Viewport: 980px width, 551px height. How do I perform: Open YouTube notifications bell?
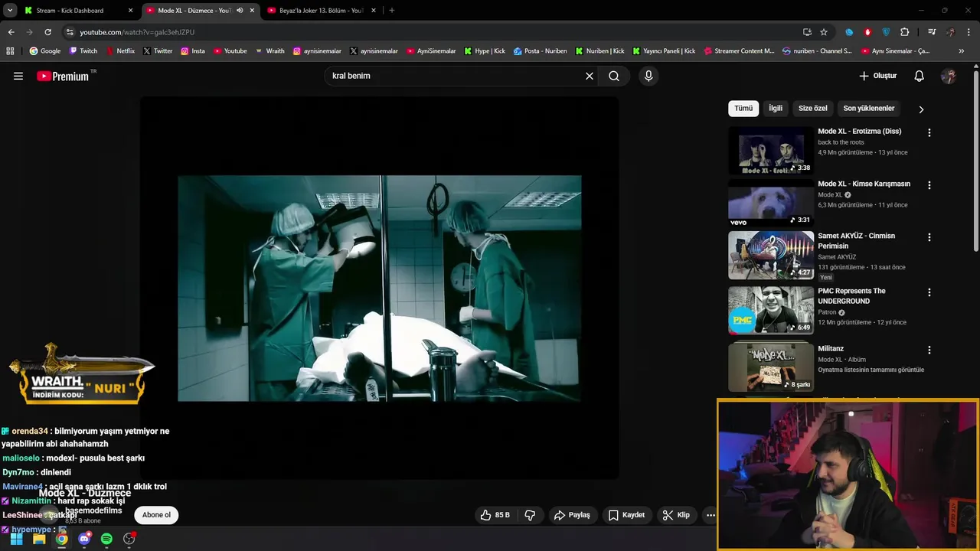920,76
